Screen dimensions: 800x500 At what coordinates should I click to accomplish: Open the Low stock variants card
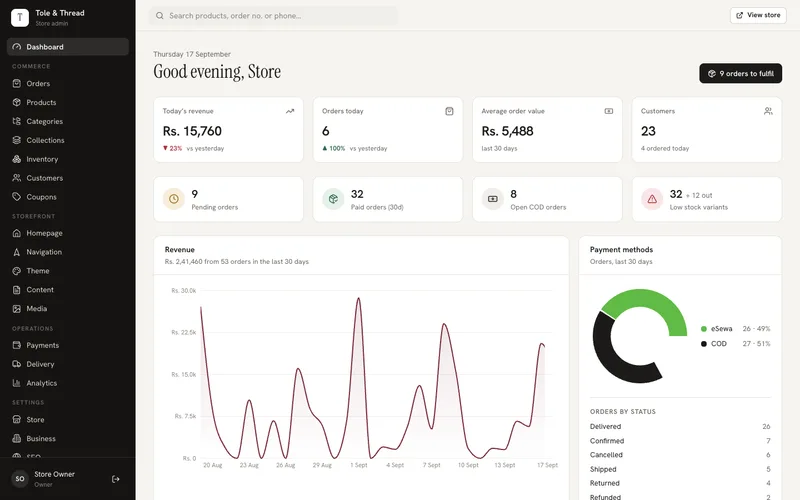(707, 199)
